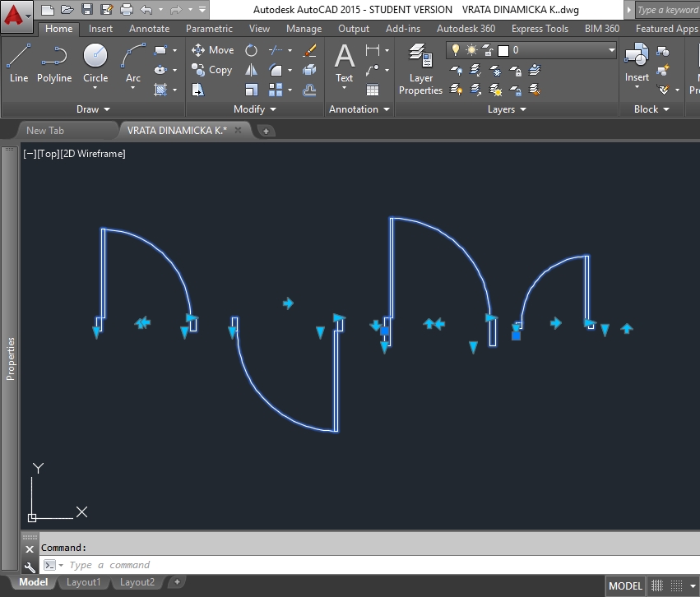Viewport: 700px width, 597px height.
Task: Select the Line drawing tool
Action: click(x=19, y=64)
